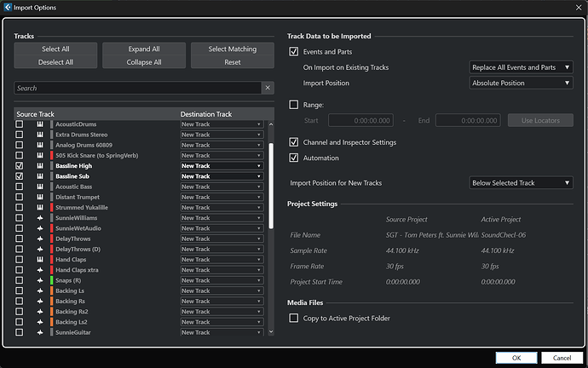588x368 pixels.
Task: Click the audio waveform icon beside SunnieWilliams
Action: pyautogui.click(x=40, y=218)
